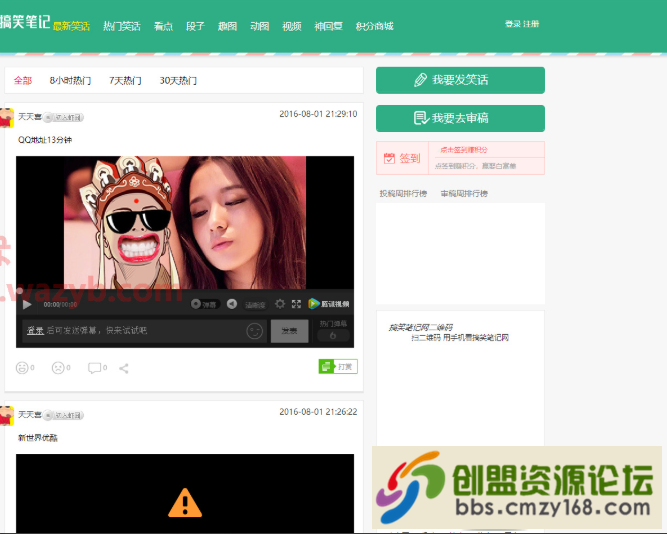Switch to 投稿周排行榜 tab
667x534 pixels.
pyautogui.click(x=403, y=194)
